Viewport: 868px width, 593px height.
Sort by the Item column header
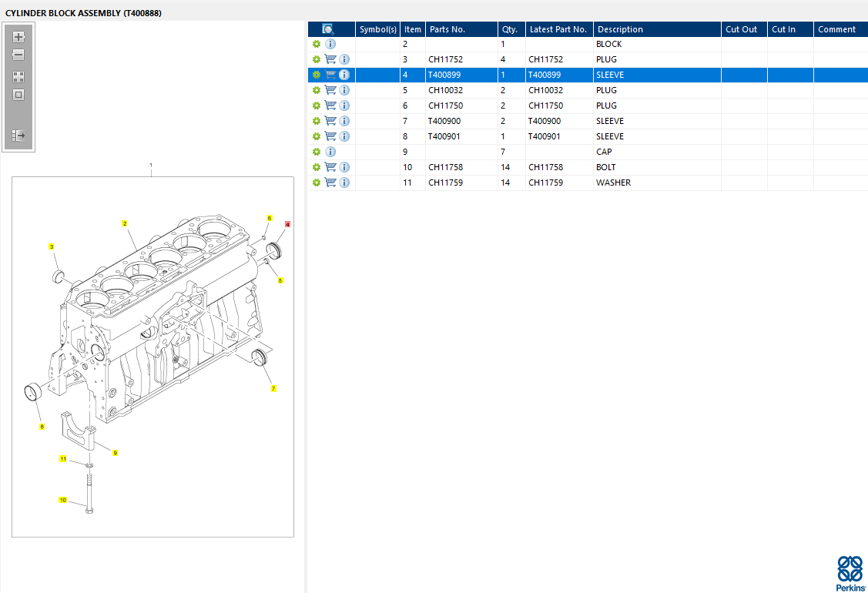pos(413,29)
